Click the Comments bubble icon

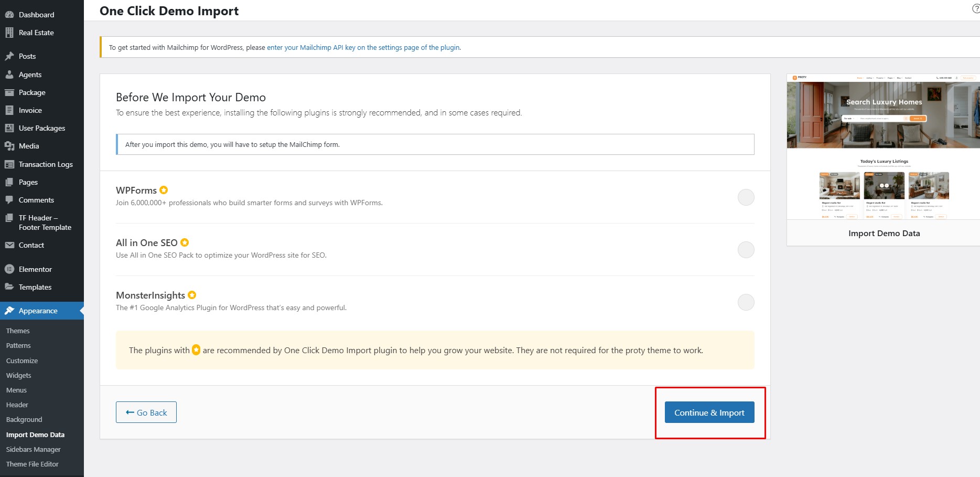click(9, 200)
